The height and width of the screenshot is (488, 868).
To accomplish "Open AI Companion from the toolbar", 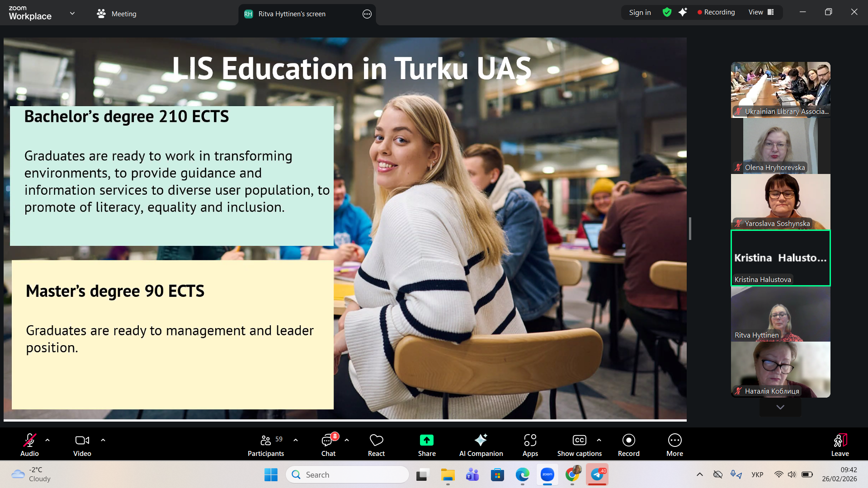I will 481,445.
